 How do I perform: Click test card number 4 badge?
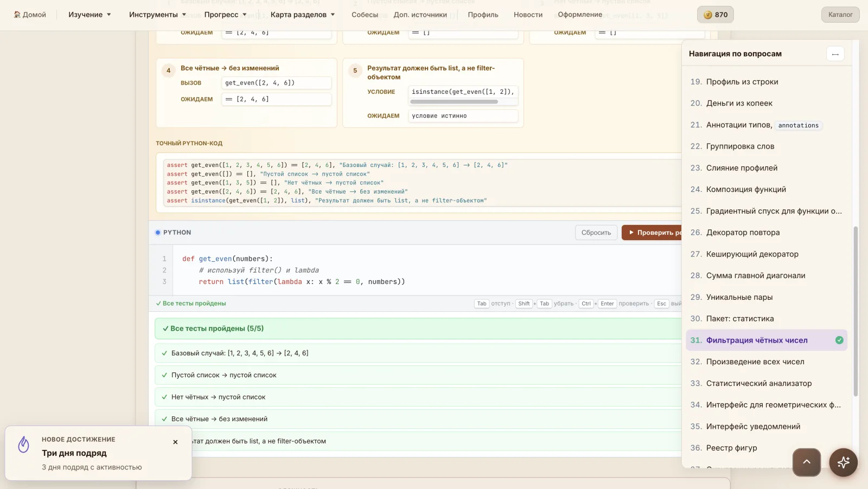click(168, 70)
